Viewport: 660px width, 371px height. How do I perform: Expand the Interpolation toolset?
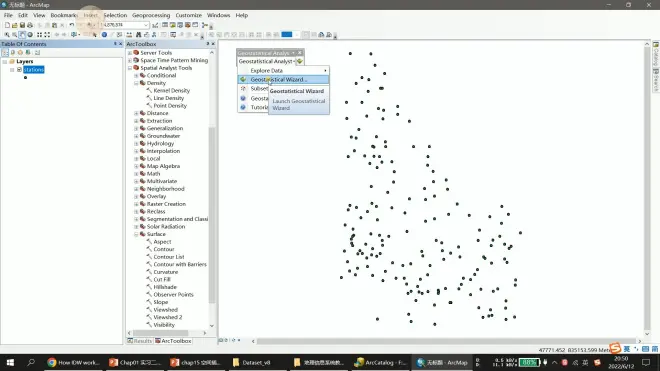(x=136, y=151)
